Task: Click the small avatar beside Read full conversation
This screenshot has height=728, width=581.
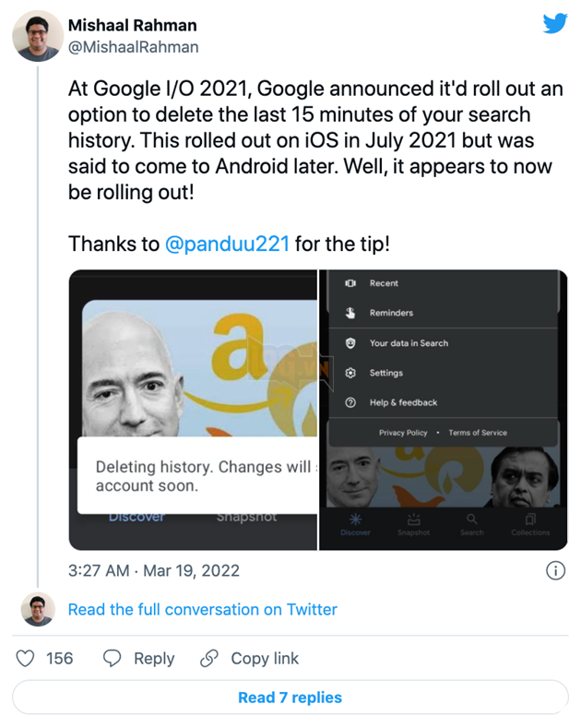Action: pyautogui.click(x=38, y=610)
